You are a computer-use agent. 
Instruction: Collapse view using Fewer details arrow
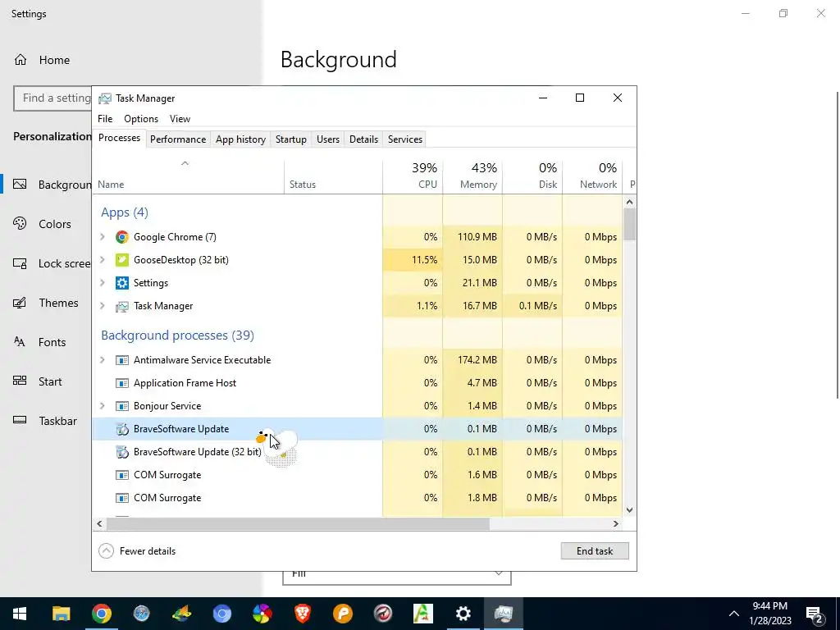tap(106, 550)
